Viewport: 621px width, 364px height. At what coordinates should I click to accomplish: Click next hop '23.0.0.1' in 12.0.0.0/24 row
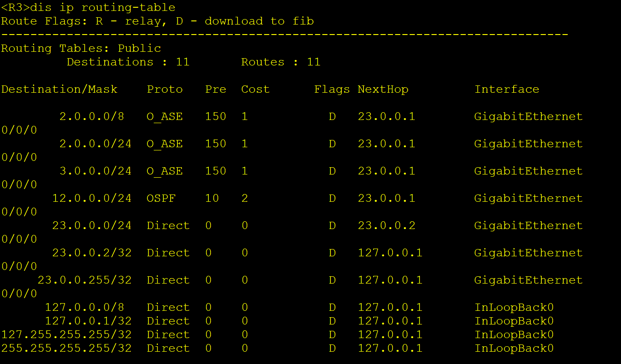click(x=387, y=199)
